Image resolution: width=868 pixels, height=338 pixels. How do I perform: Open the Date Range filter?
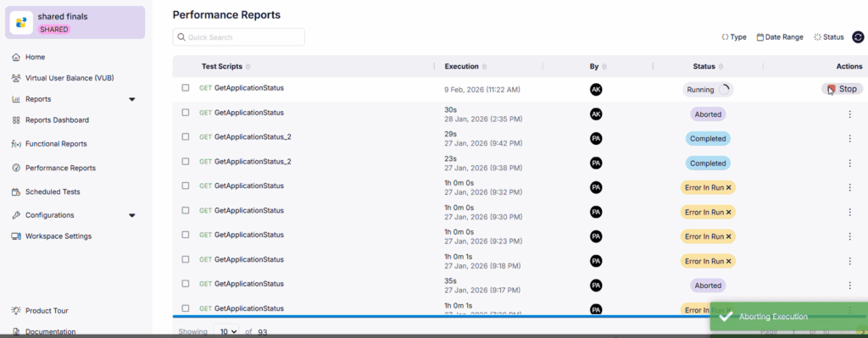[780, 37]
